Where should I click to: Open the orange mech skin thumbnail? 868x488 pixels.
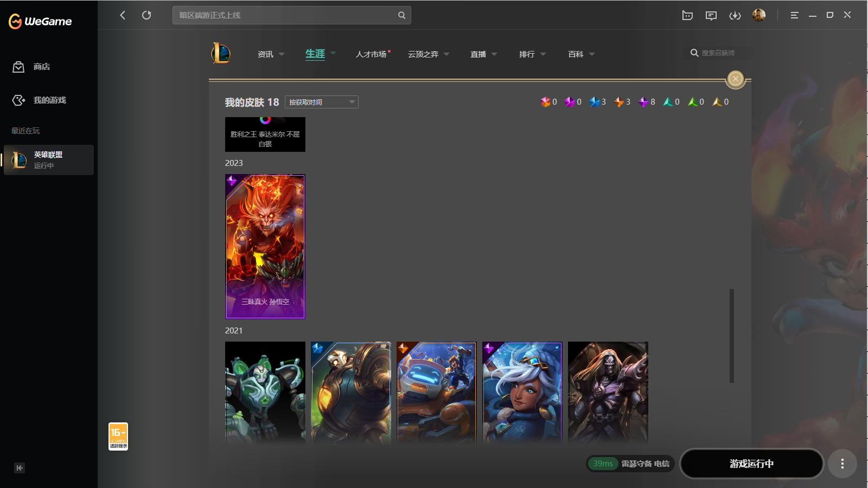(437, 393)
